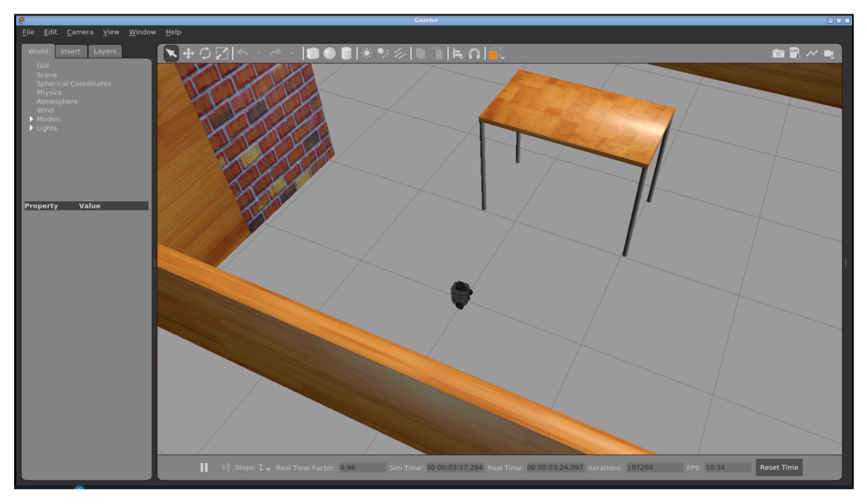
Task: Step the simulation forward
Action: tap(225, 468)
